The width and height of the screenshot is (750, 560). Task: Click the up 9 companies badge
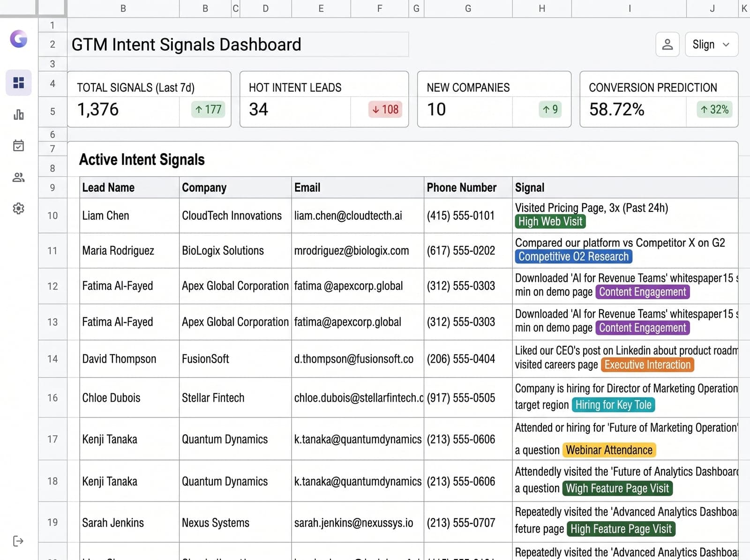click(550, 109)
